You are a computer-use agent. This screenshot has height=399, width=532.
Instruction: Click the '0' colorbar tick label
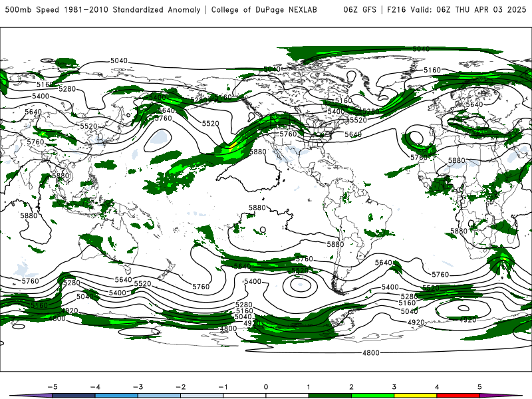click(266, 387)
